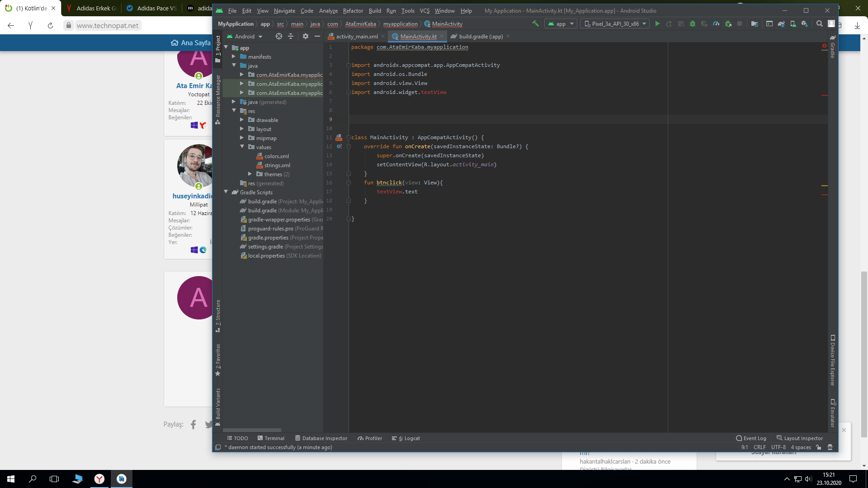This screenshot has width=868, height=488.
Task: Open strings.xml in the project tree
Action: click(277, 165)
